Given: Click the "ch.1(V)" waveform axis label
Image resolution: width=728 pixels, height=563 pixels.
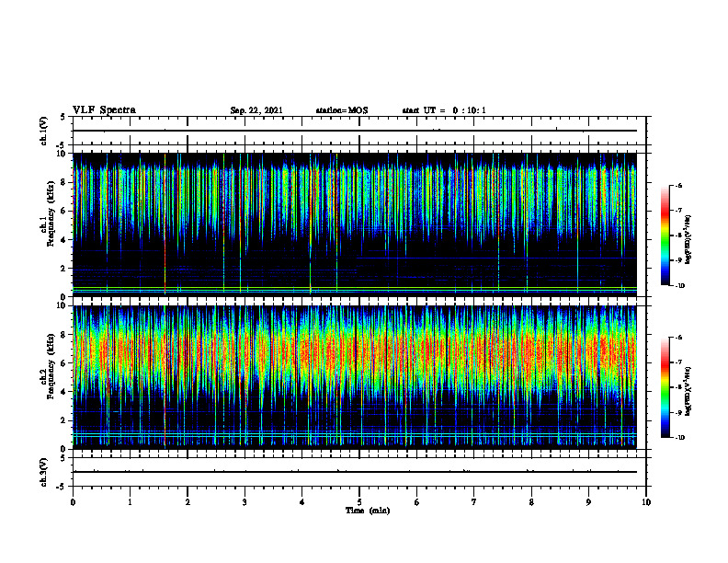Looking at the screenshot, I should (x=43, y=131).
